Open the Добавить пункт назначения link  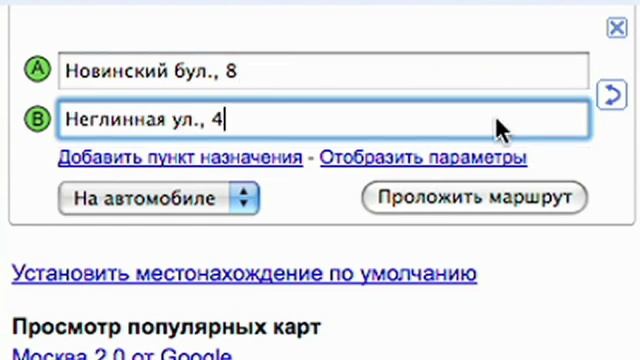180,158
